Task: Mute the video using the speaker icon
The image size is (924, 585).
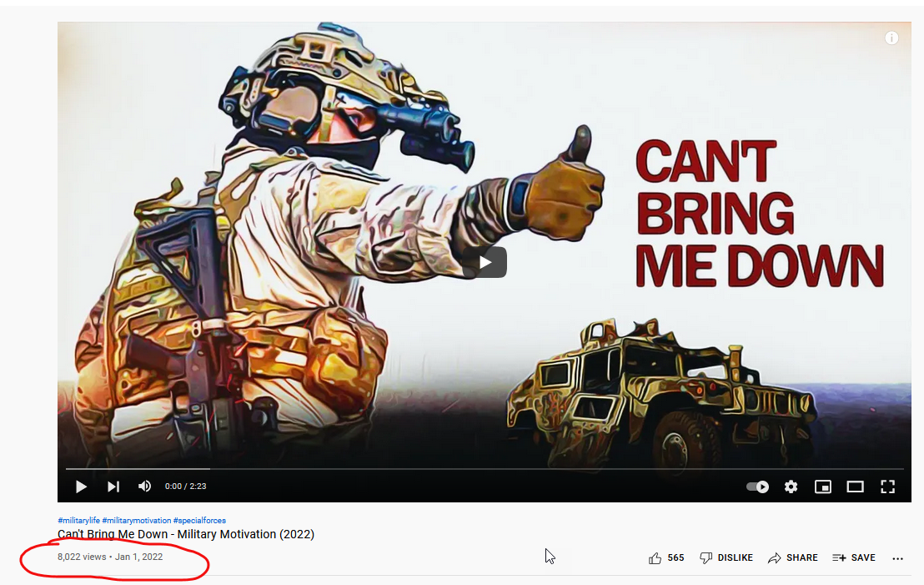Action: click(x=144, y=487)
